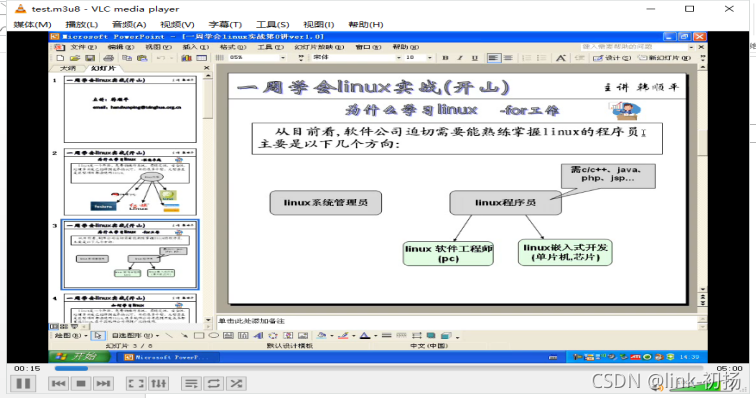Toggle center alignment in PowerPoint

tap(508, 58)
